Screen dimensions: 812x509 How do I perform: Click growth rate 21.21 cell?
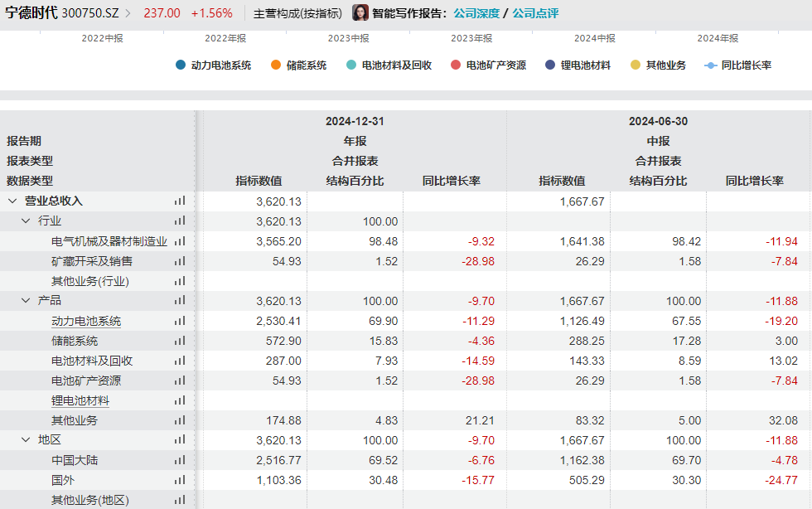point(480,420)
